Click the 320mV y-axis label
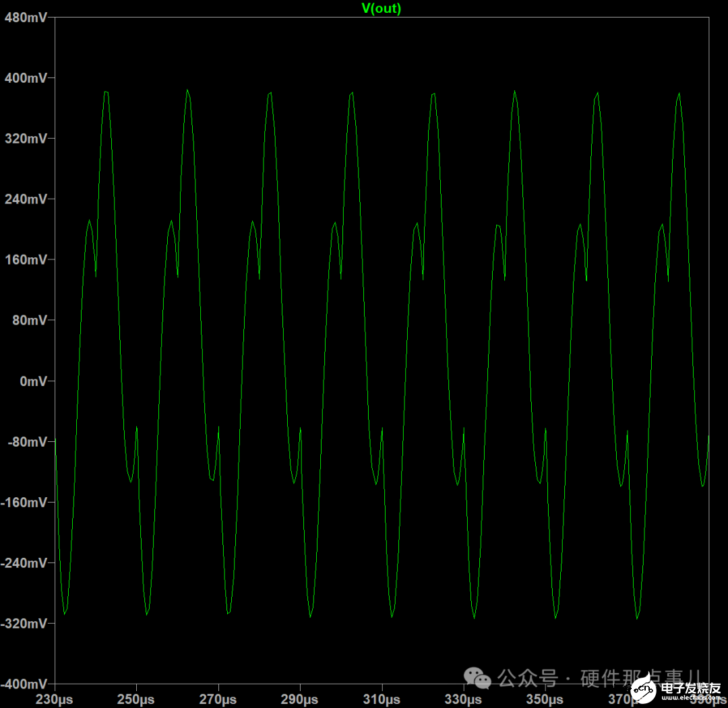The image size is (728, 708). [x=26, y=139]
